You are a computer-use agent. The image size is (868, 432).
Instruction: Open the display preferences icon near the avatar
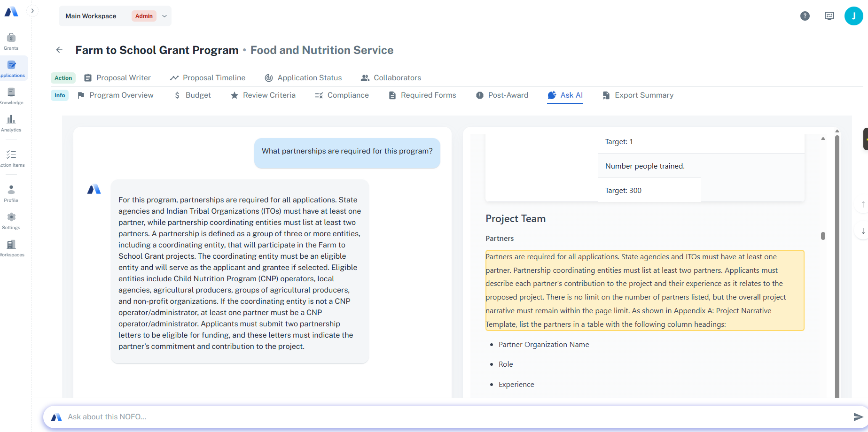tap(829, 15)
